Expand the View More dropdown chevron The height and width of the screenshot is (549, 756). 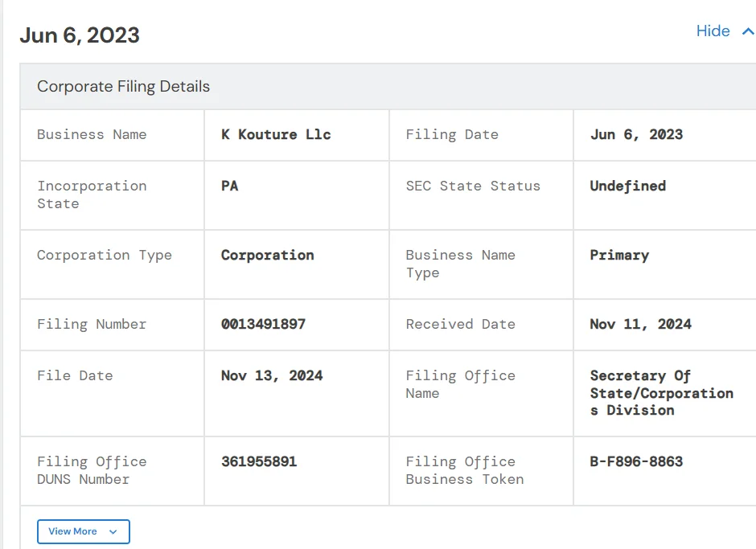tap(113, 532)
